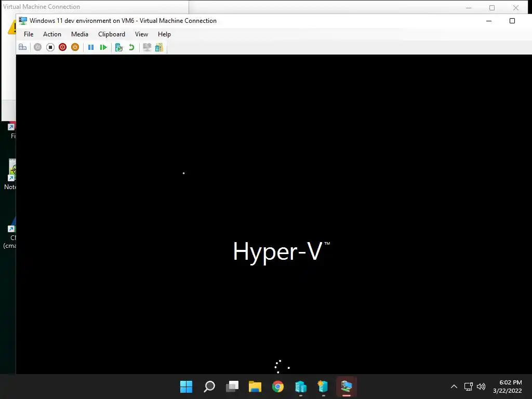Launch Google Chrome from the taskbar
This screenshot has height=399, width=532.
[278, 387]
